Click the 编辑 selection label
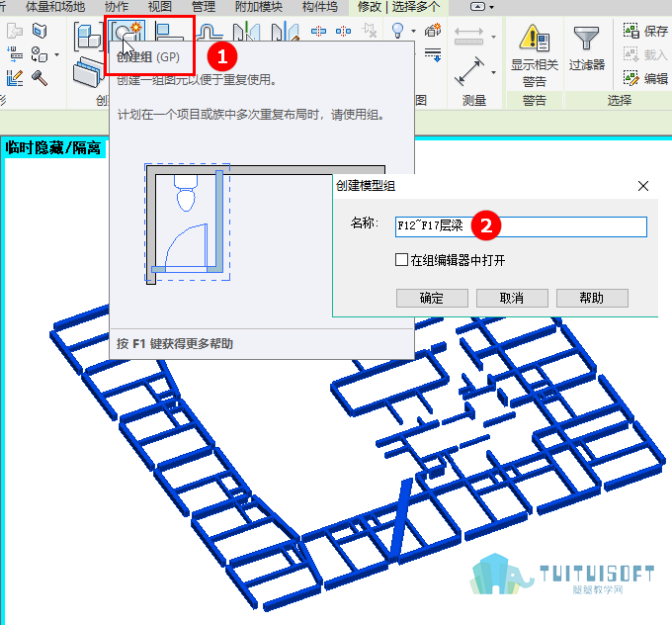The height and width of the screenshot is (625, 672). pyautogui.click(x=656, y=78)
